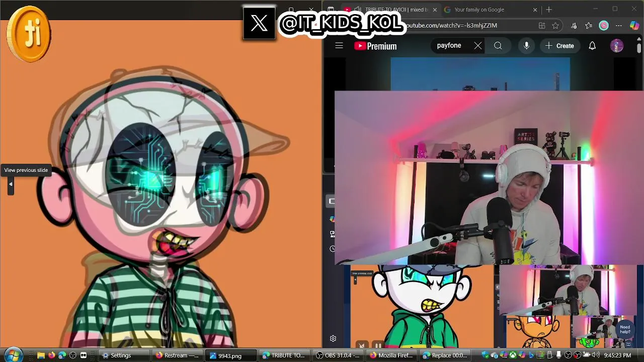Viewport: 644px width, 362px height.
Task: Go to the YouTube Premium home logo
Action: 375,46
